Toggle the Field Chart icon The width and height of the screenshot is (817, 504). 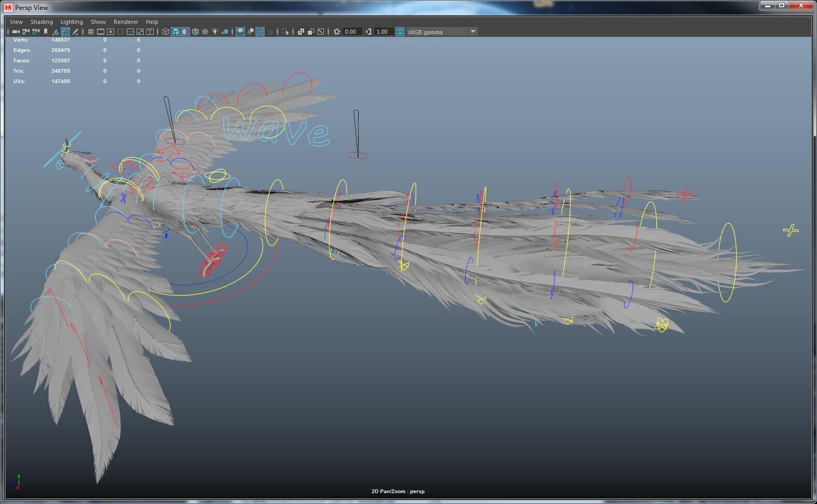coord(130,32)
